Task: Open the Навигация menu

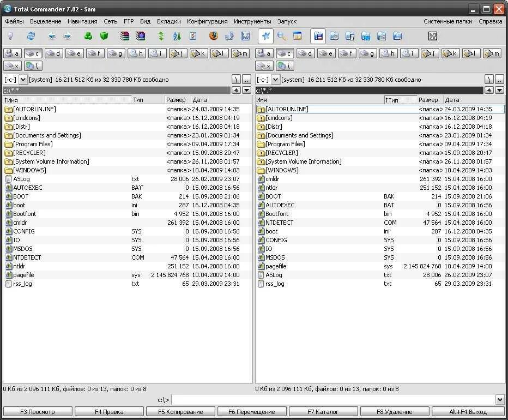Action: [82, 21]
